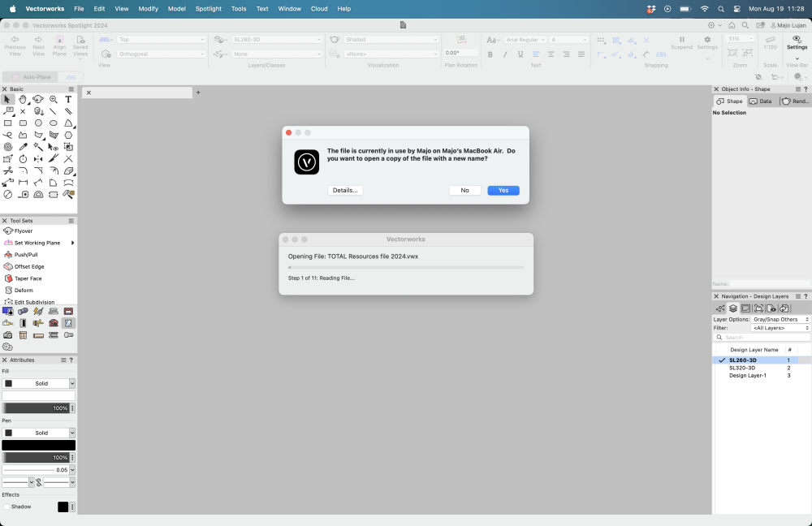Select the Text tool in Basic palette
The height and width of the screenshot is (526, 812).
click(68, 99)
